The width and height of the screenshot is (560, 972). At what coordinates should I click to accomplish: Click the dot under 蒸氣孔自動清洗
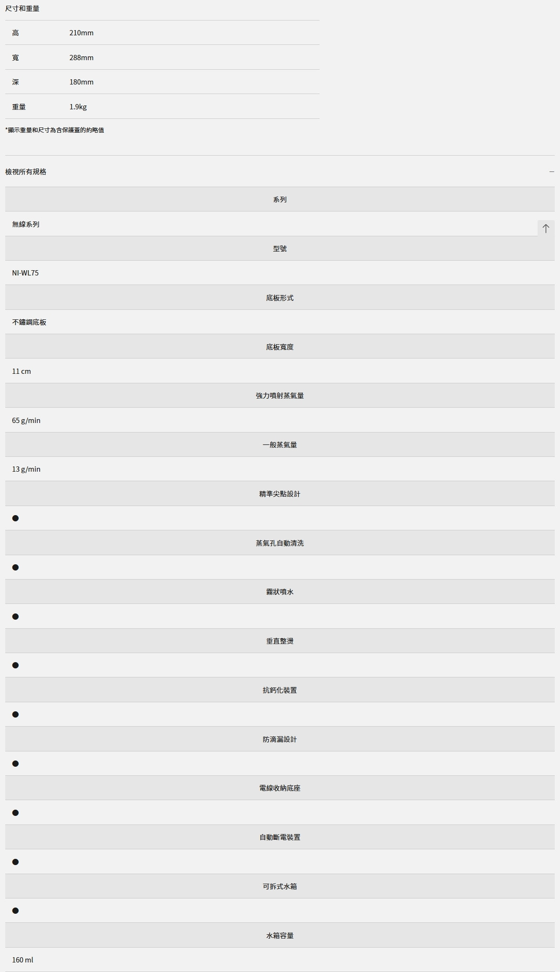click(x=15, y=567)
